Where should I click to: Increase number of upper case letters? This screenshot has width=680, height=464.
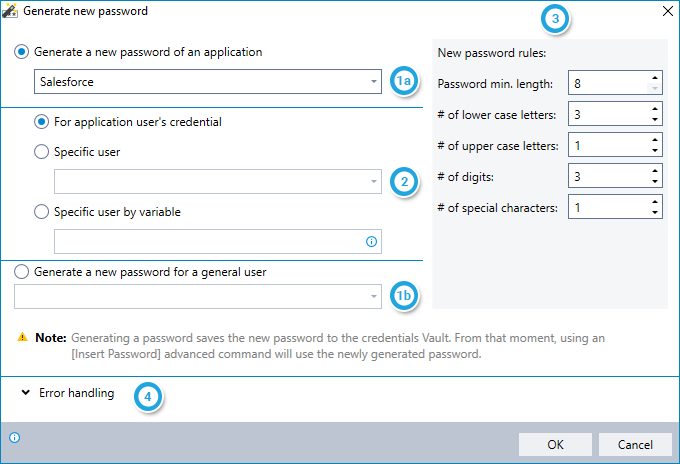click(654, 139)
